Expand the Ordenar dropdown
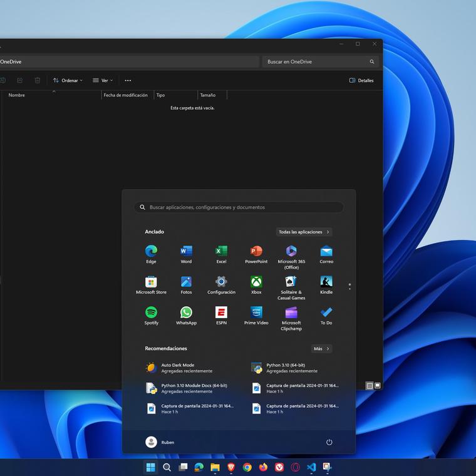 pos(68,80)
